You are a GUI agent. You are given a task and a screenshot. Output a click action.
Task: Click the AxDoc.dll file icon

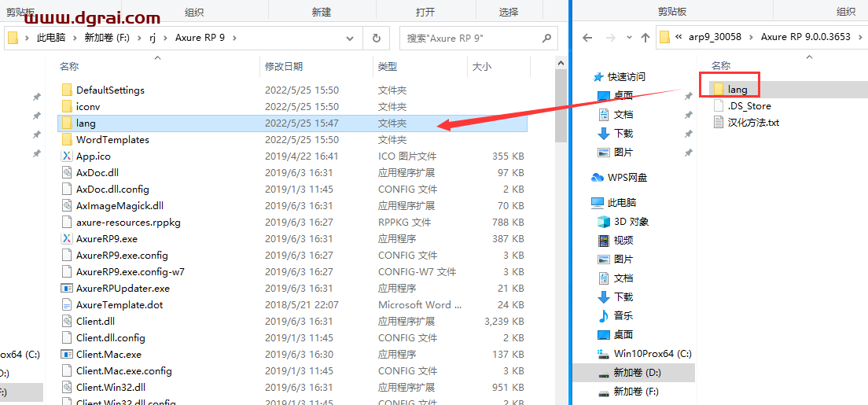point(67,173)
